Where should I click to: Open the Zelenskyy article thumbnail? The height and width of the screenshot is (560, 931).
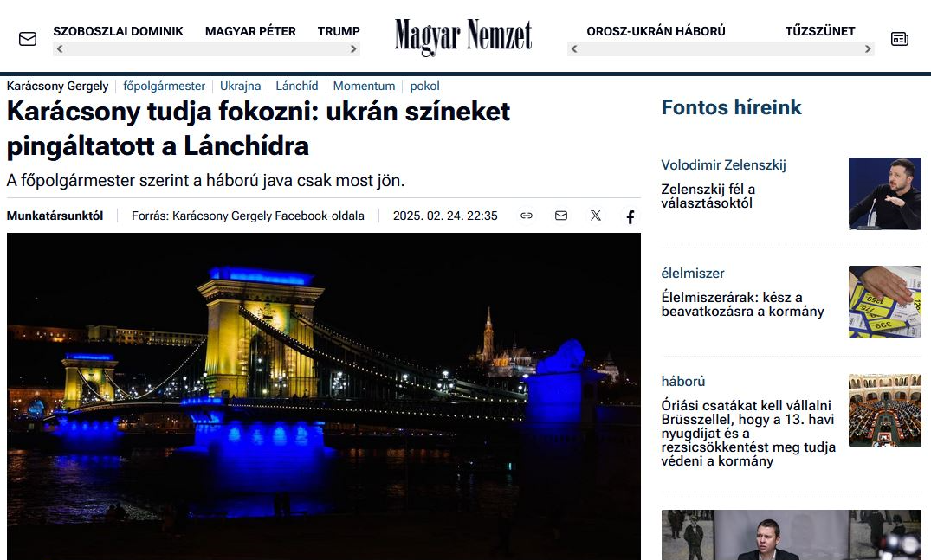point(885,193)
